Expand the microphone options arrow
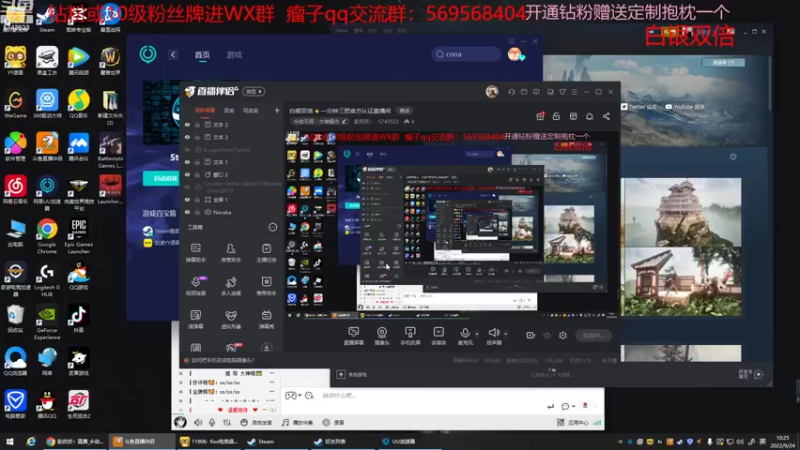Image resolution: width=800 pixels, height=450 pixels. [477, 334]
